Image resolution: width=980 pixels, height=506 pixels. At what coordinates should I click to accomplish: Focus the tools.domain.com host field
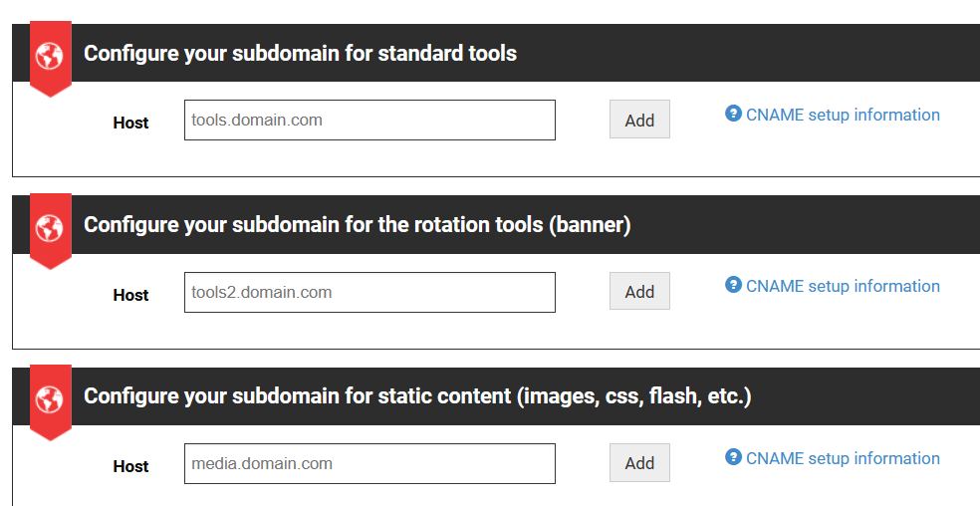[x=369, y=121]
